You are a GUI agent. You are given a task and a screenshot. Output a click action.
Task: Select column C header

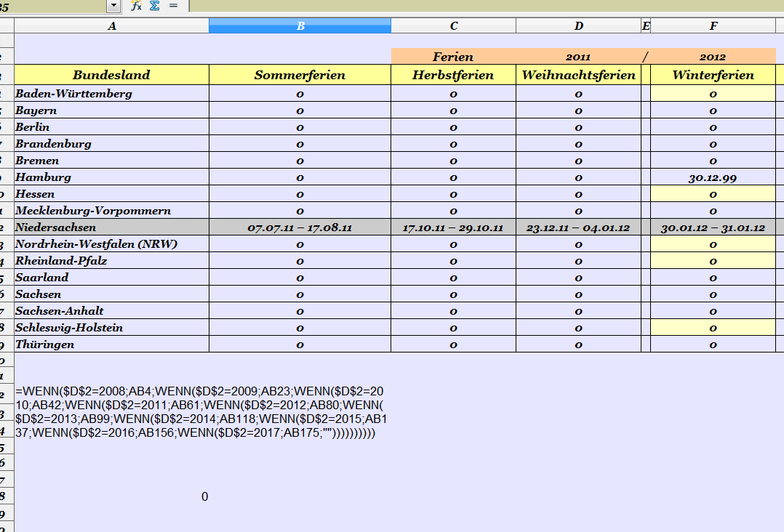tap(453, 26)
